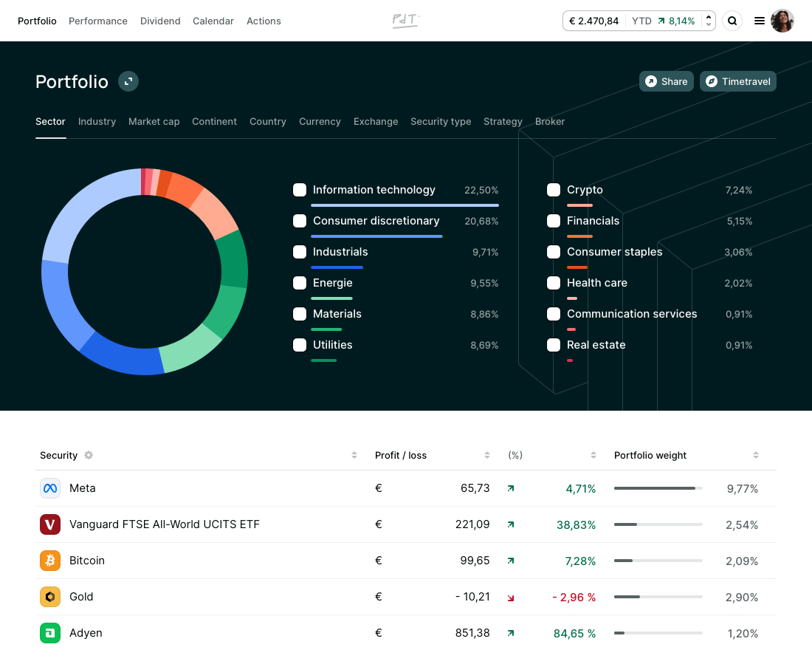812x650 pixels.
Task: Click the Meta logo in the table
Action: click(49, 488)
